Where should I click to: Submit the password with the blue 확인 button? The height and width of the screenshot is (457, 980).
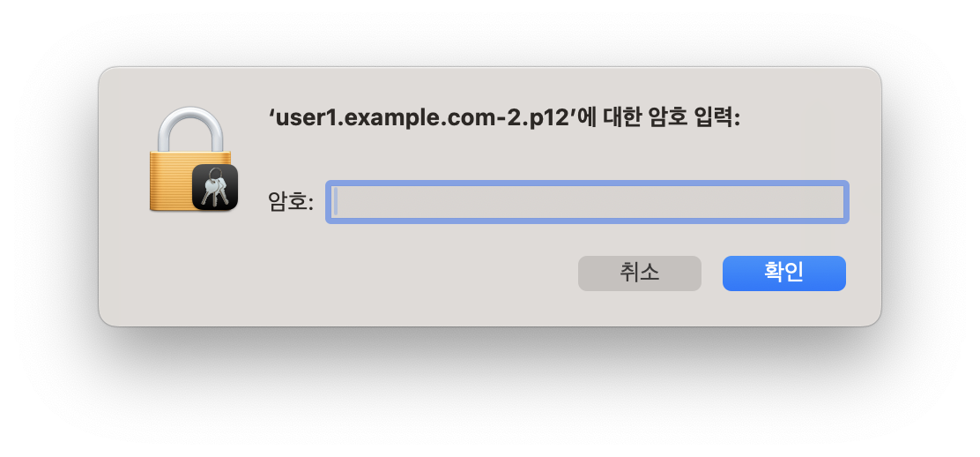tap(783, 273)
